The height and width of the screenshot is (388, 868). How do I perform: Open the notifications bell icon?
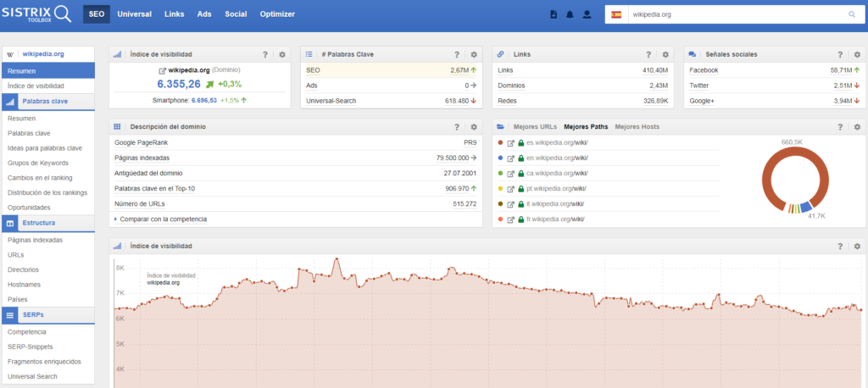tap(570, 15)
